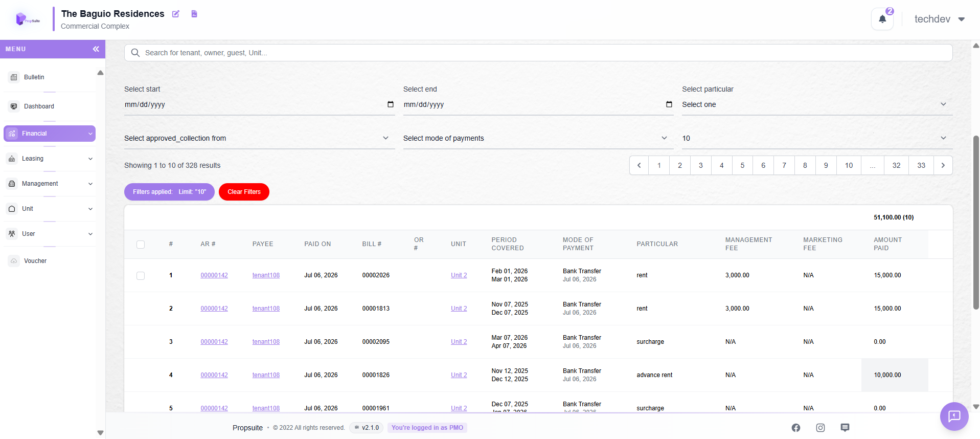Open the mode of payments dropdown

point(538,138)
